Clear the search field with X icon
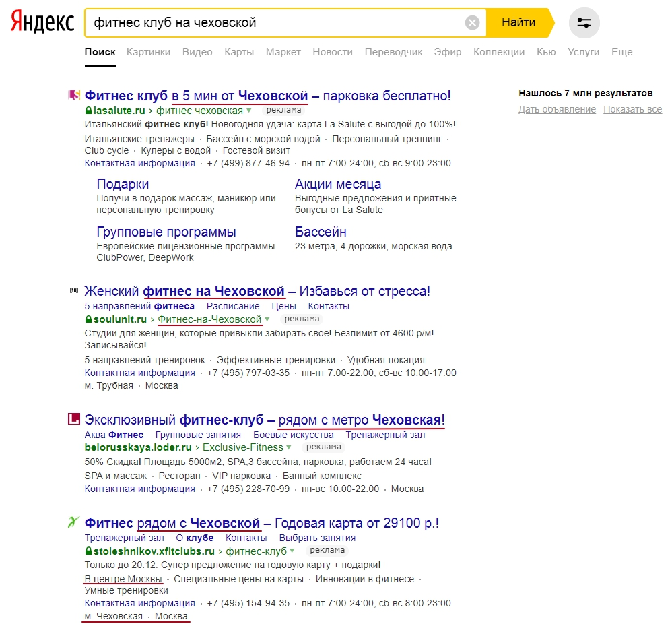 coord(473,23)
